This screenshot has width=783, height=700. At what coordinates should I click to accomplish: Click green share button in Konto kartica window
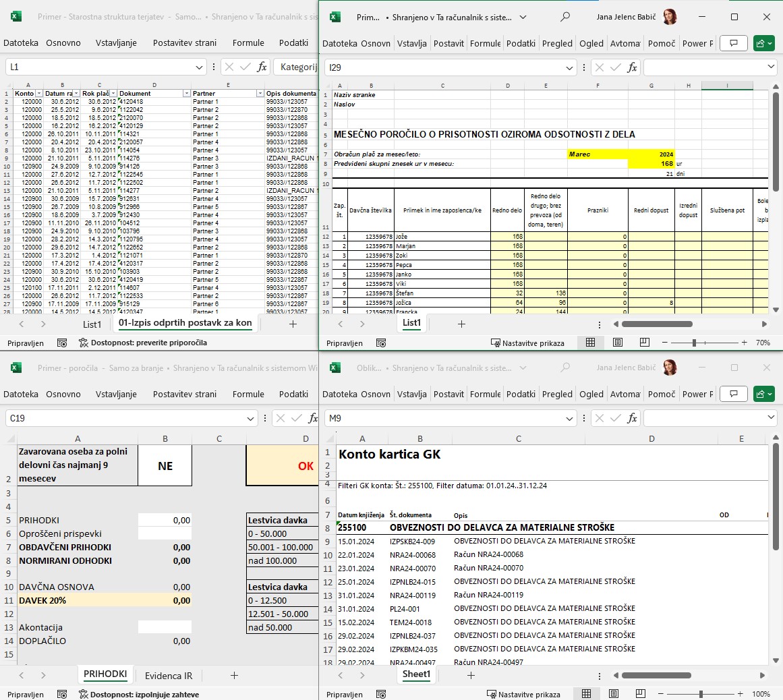764,394
